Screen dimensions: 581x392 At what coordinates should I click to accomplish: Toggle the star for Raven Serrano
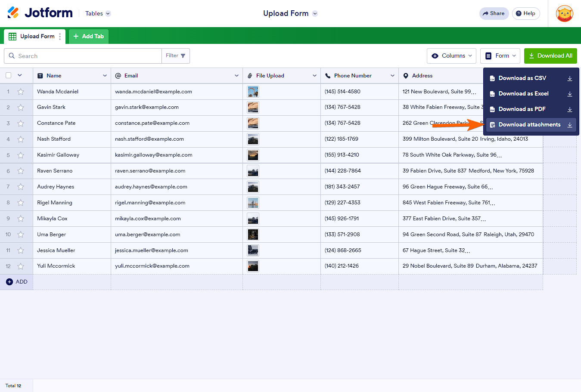[21, 171]
